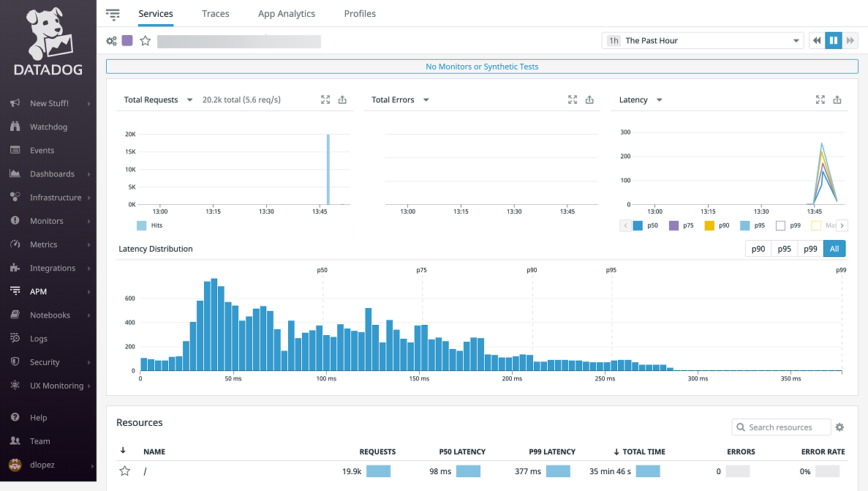Screen dimensions: 868x491
Task: Click the Help question mark icon
Action: (15, 417)
